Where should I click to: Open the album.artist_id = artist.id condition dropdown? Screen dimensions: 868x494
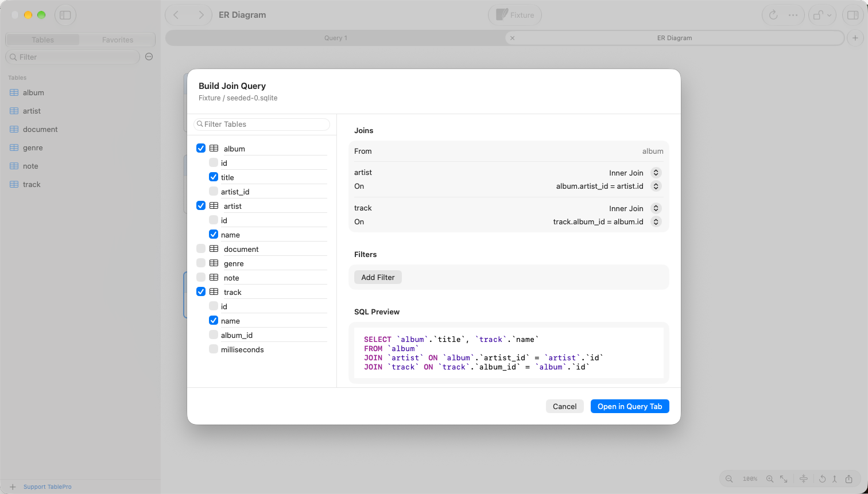point(656,186)
